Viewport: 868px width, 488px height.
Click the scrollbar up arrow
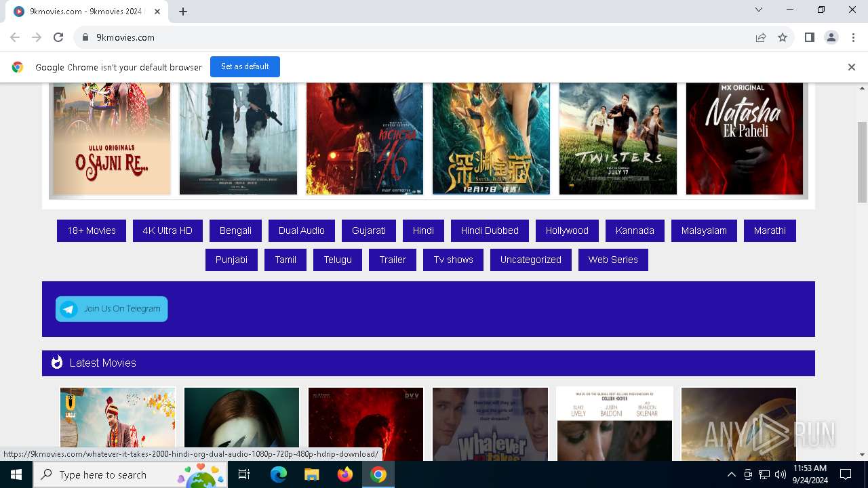coord(863,88)
